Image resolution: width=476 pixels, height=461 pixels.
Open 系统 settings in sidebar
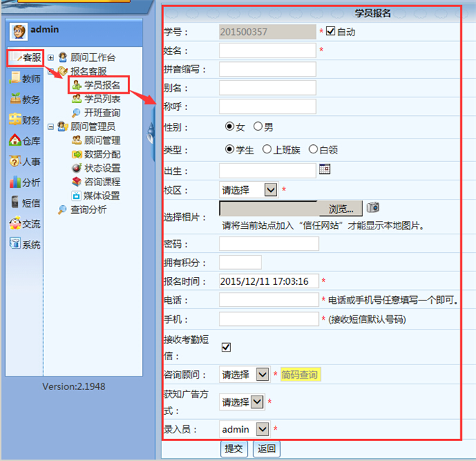pos(25,244)
